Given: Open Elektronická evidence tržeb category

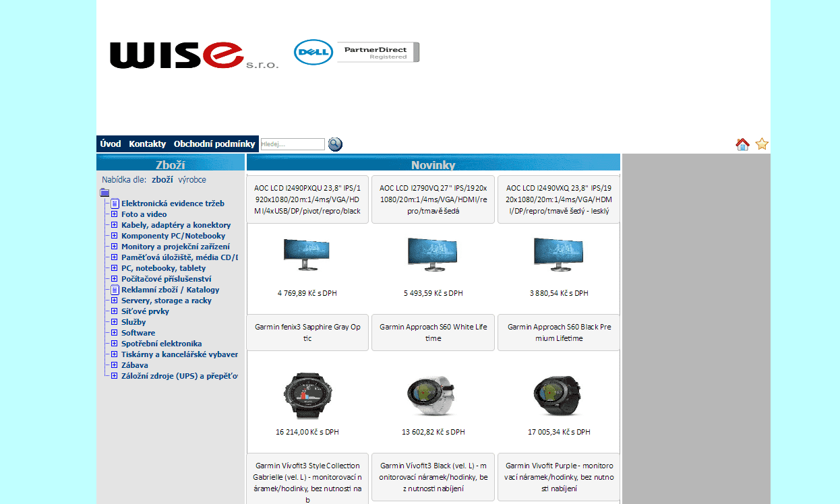Looking at the screenshot, I should tap(173, 203).
